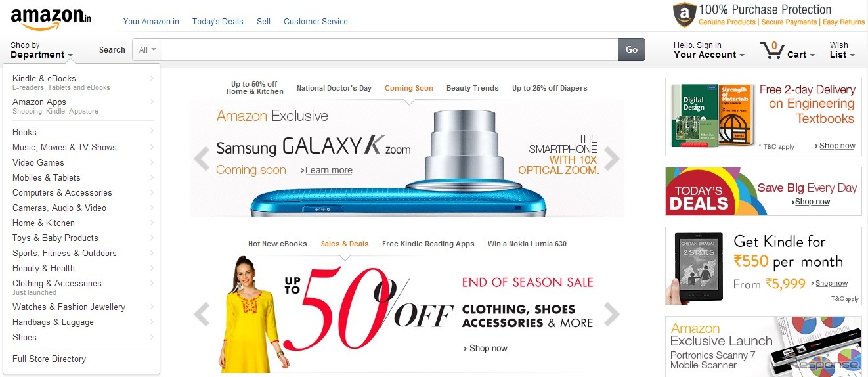Click the Amazon.in logo

[x=51, y=19]
